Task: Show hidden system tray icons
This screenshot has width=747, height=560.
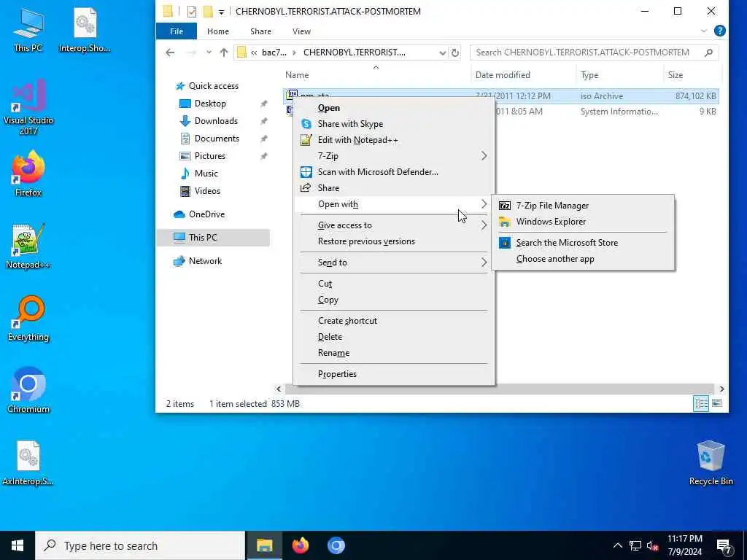Action: pos(617,545)
